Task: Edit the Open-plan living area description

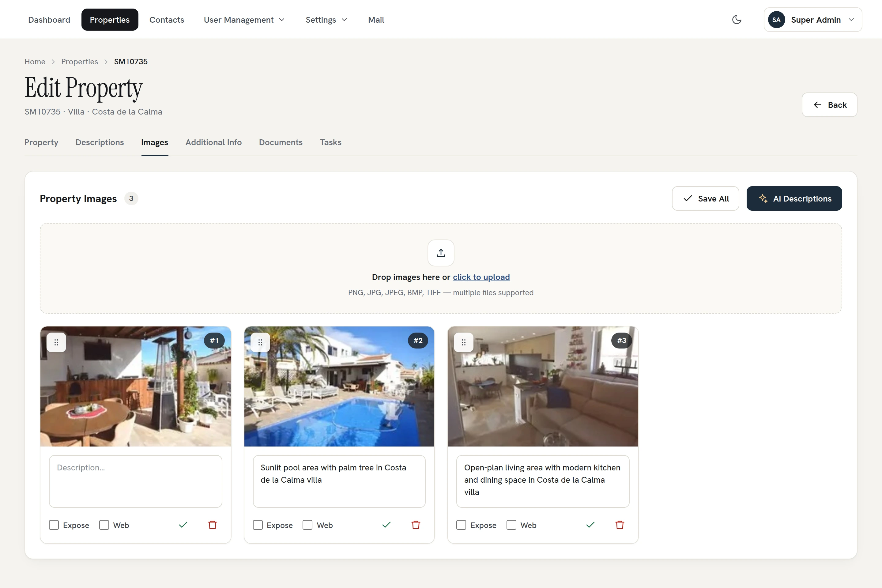Action: (543, 481)
